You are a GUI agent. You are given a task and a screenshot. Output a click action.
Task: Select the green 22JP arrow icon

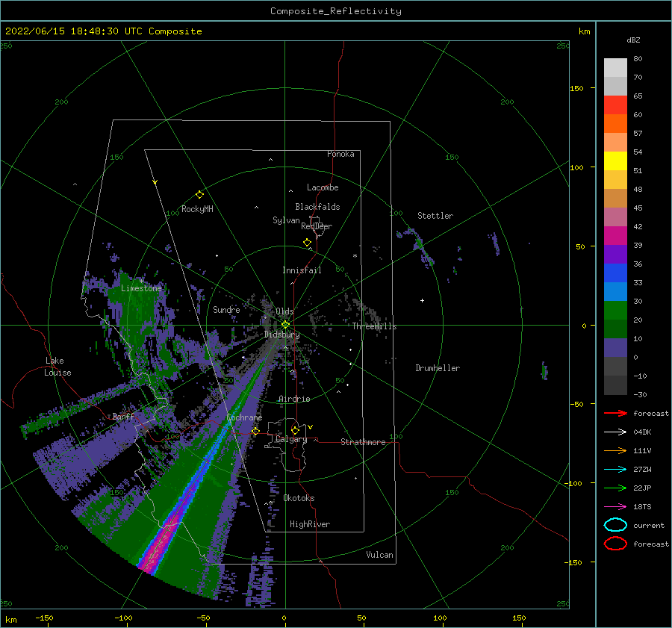point(615,488)
